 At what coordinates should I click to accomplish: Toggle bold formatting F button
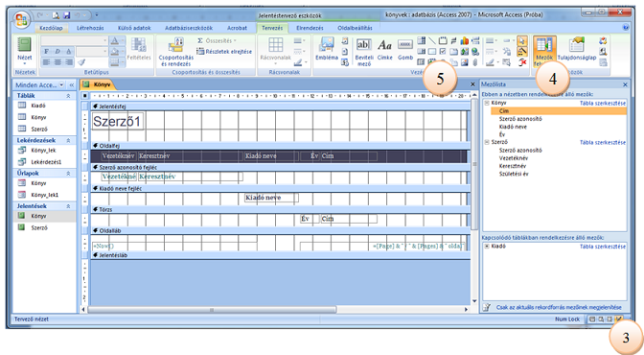(46, 52)
